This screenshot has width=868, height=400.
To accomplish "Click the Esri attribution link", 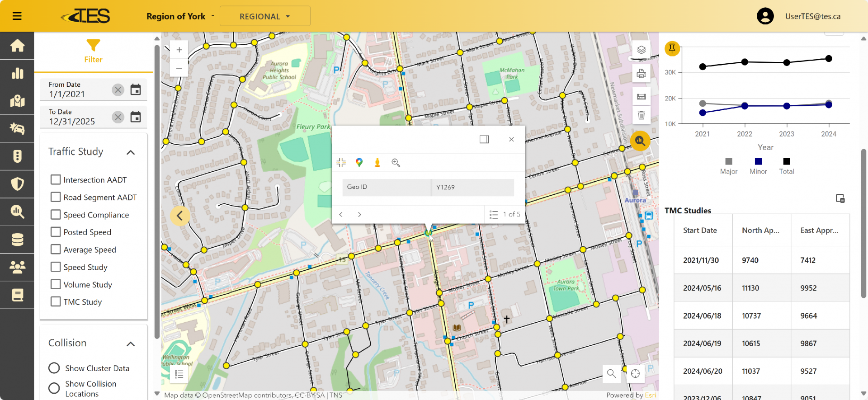I will pos(650,395).
